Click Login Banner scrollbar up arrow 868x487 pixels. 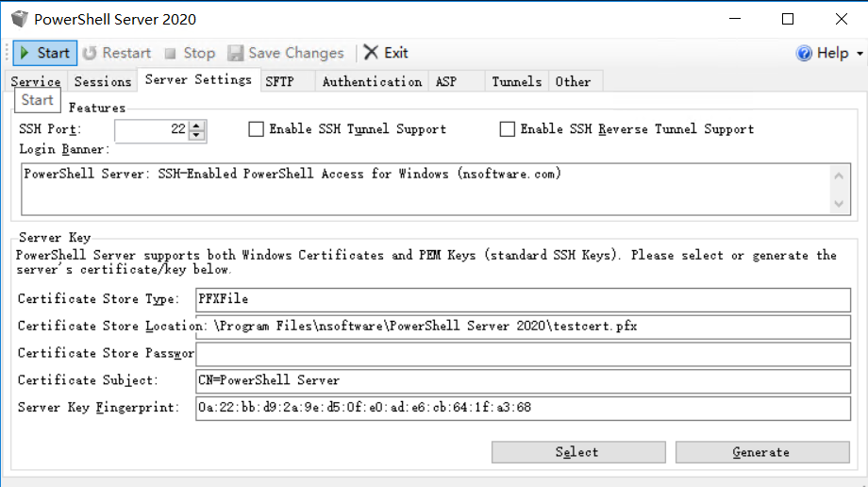(839, 176)
